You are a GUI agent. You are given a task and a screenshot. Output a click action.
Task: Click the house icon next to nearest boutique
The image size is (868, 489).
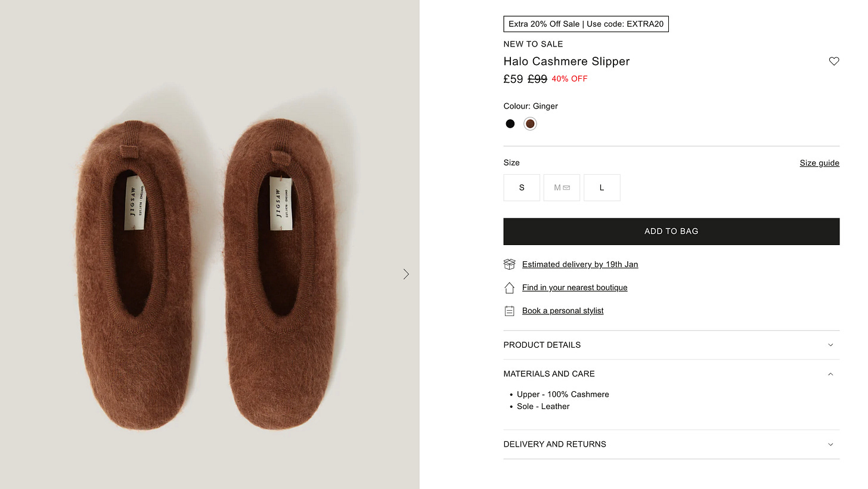point(509,287)
